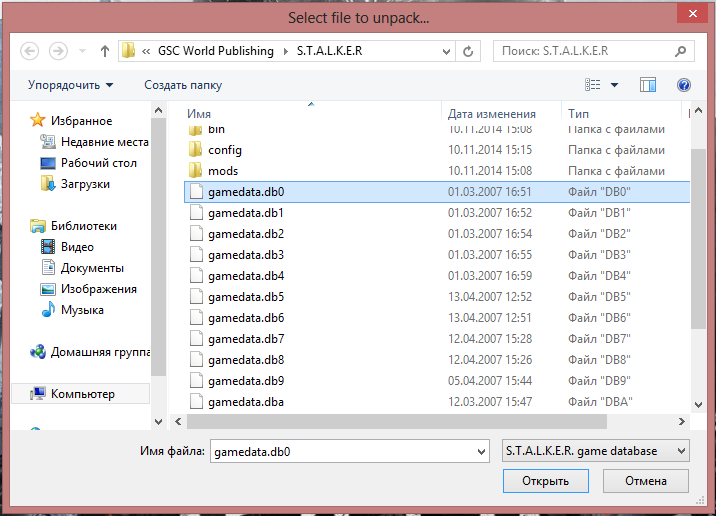The height and width of the screenshot is (516, 716).
Task: Click the horizontal scrollbar thumb
Action: pos(397,421)
